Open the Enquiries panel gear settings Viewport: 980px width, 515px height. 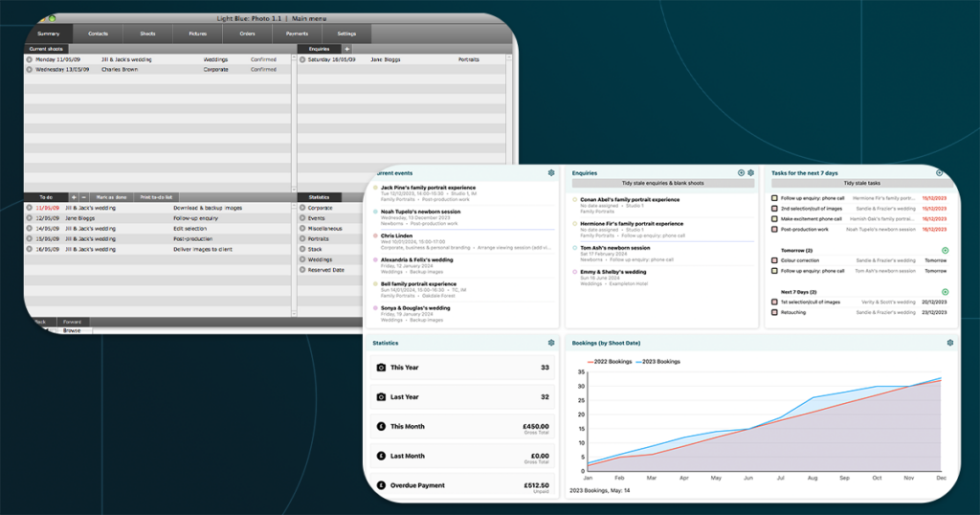point(751,173)
